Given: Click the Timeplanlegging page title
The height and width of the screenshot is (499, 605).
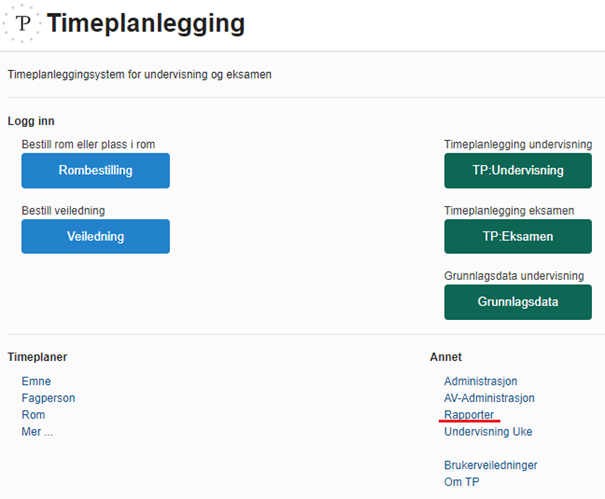Looking at the screenshot, I should [x=146, y=23].
